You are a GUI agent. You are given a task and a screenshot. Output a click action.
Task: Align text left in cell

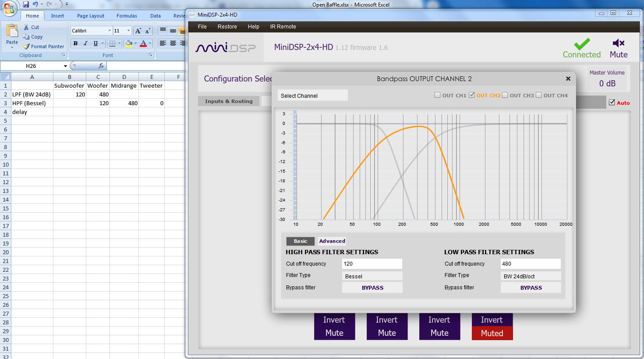click(163, 43)
